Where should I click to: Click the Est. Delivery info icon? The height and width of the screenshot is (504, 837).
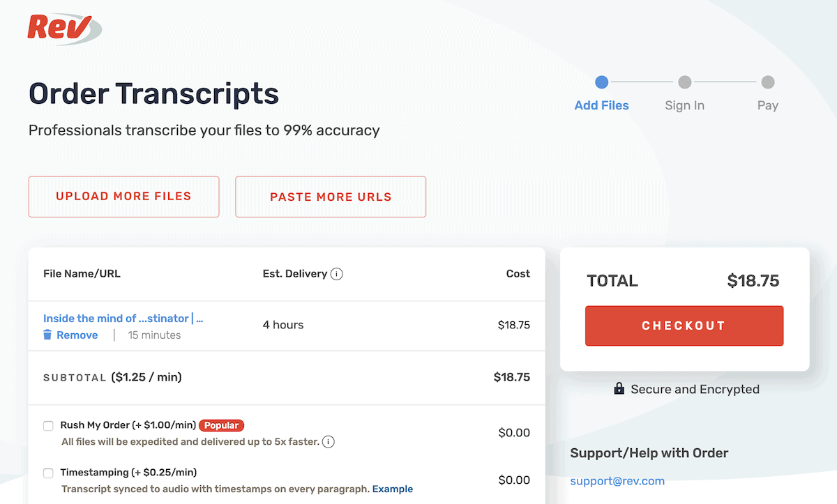[x=337, y=274]
